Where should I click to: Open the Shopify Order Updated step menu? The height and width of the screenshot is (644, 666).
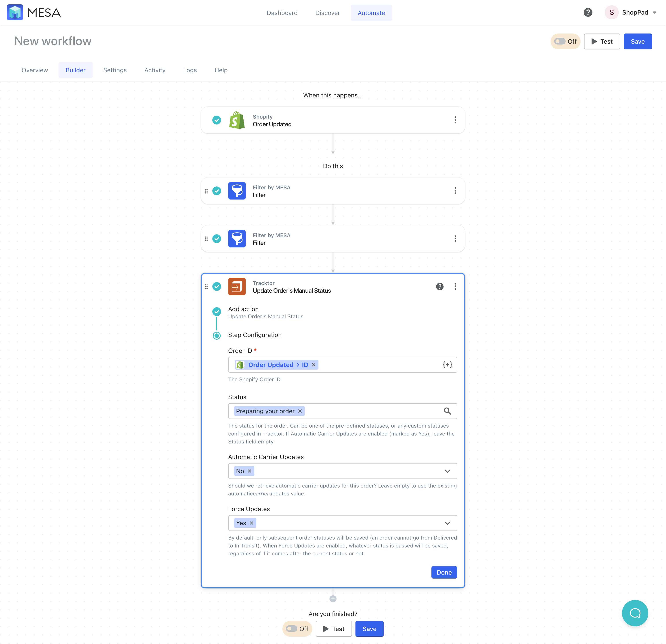coord(455,120)
